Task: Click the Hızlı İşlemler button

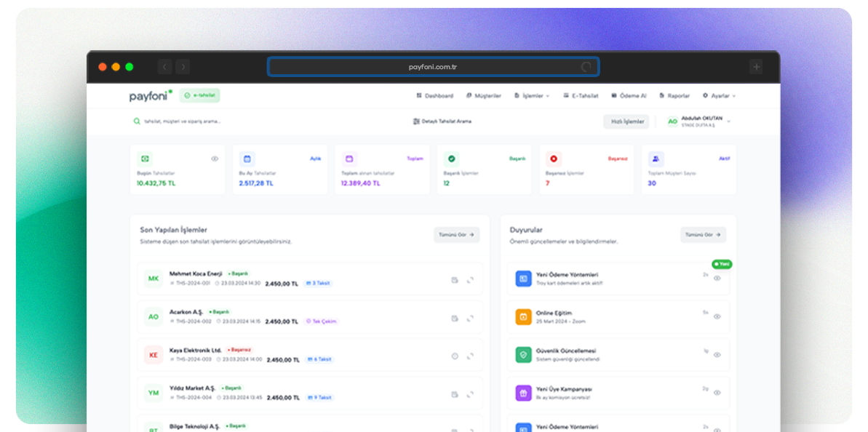Action: point(626,121)
